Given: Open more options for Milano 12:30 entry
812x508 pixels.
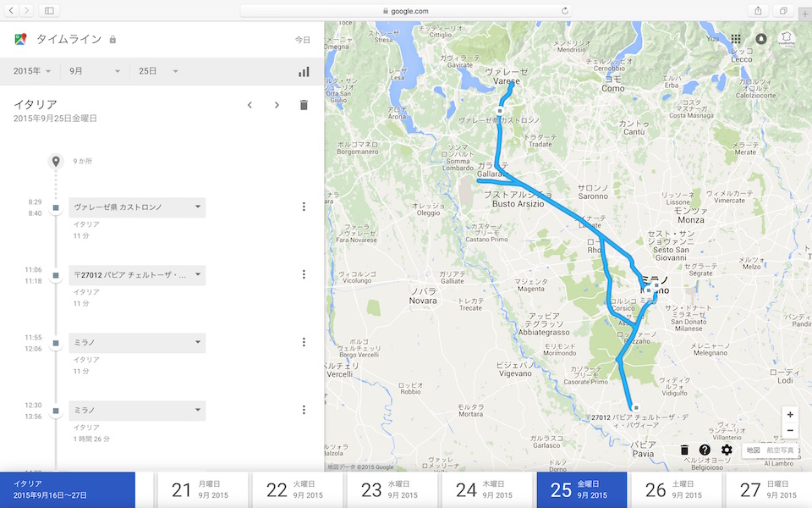Looking at the screenshot, I should 304,410.
